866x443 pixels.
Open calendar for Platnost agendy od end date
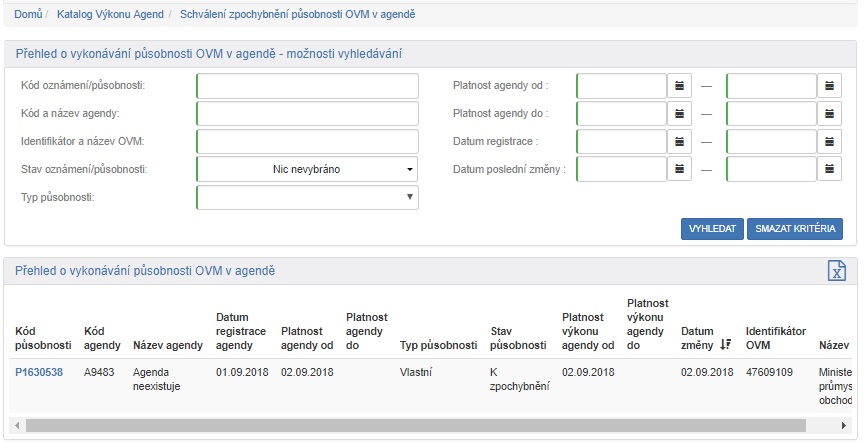click(x=830, y=86)
